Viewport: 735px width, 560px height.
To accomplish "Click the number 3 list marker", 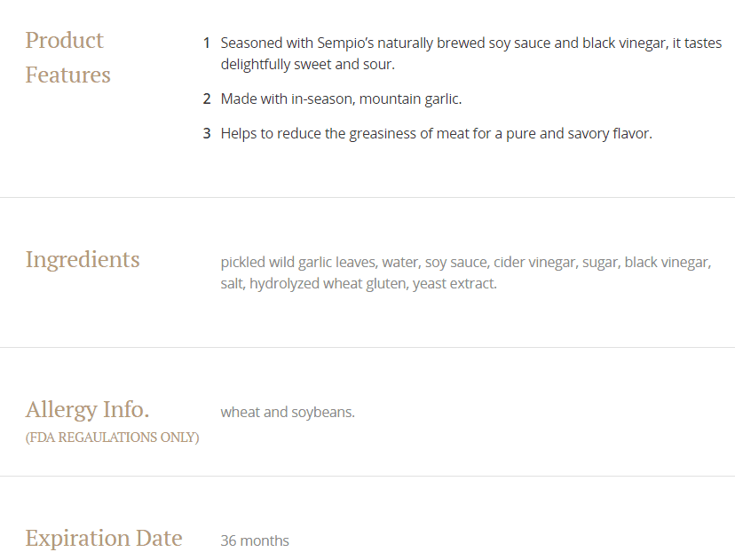I will pyautogui.click(x=207, y=134).
